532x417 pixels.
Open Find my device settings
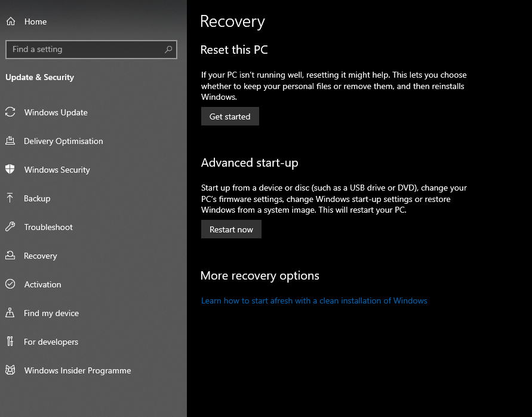coord(51,313)
